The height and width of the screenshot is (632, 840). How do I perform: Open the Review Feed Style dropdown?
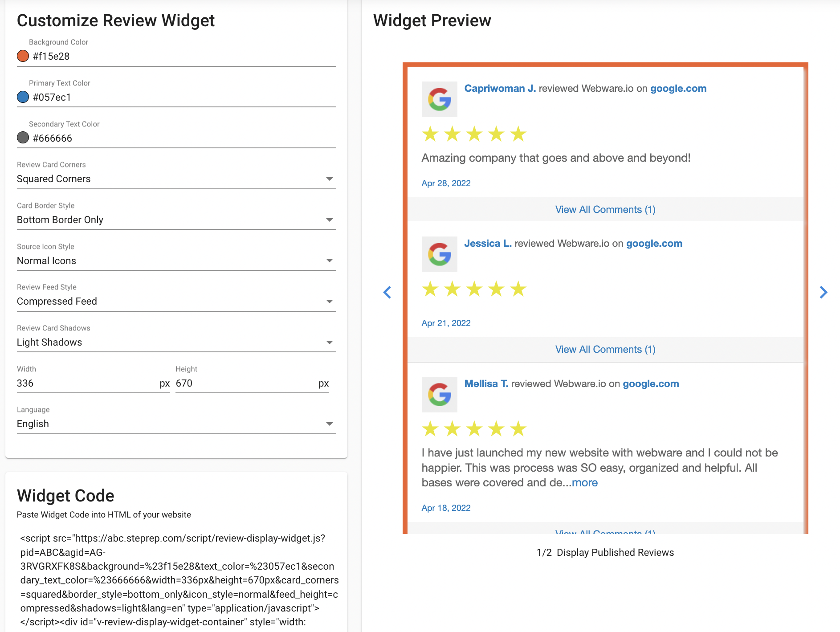tap(176, 302)
